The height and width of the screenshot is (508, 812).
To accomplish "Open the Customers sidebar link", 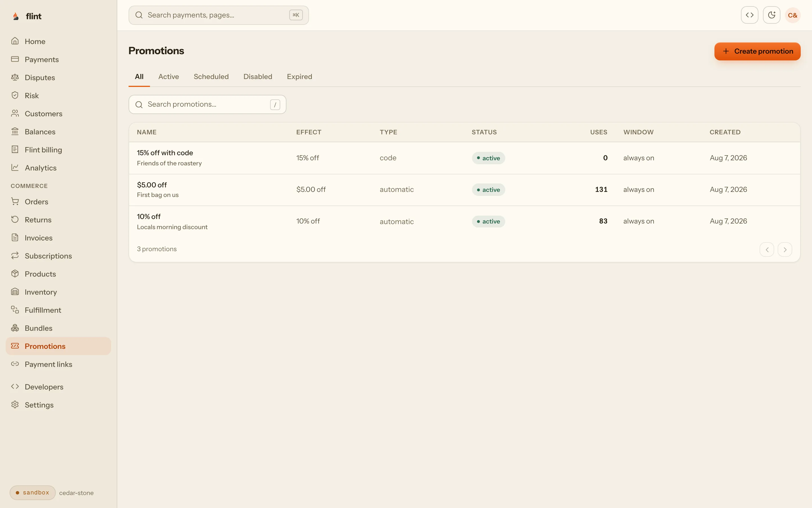I will point(58,113).
